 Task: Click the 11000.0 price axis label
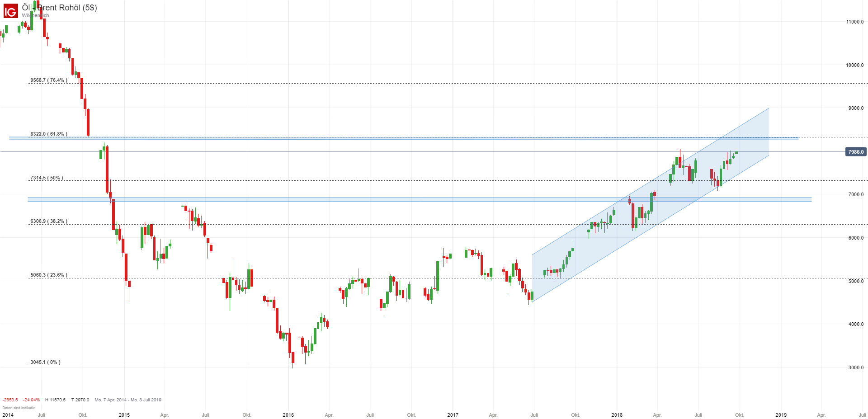[x=854, y=22]
